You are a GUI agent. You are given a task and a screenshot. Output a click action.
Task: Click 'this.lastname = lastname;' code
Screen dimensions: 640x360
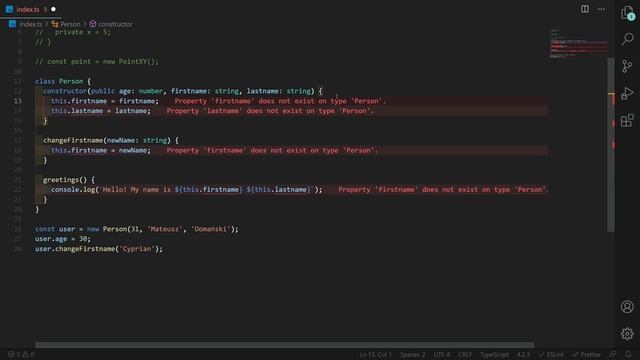pyautogui.click(x=101, y=111)
